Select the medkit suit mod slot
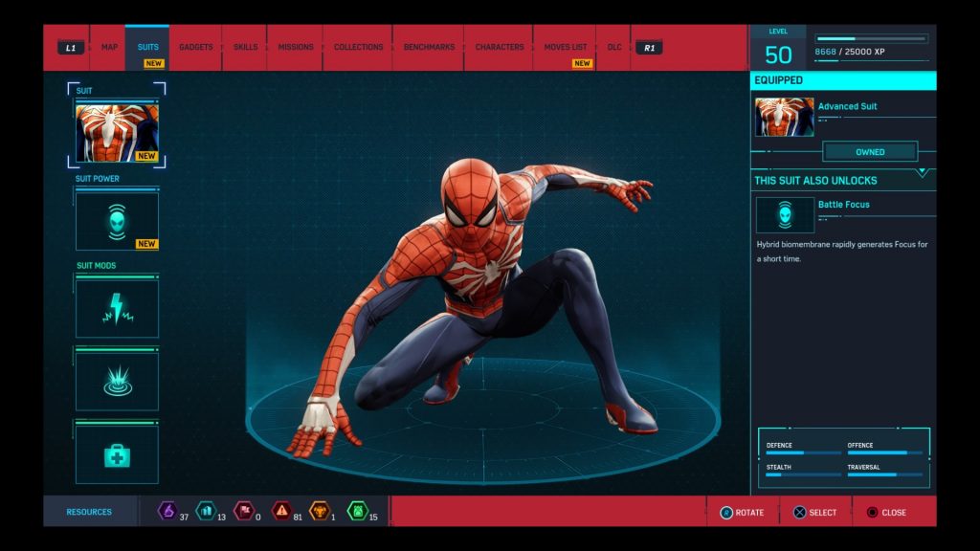Image resolution: width=980 pixels, height=551 pixels. (117, 454)
